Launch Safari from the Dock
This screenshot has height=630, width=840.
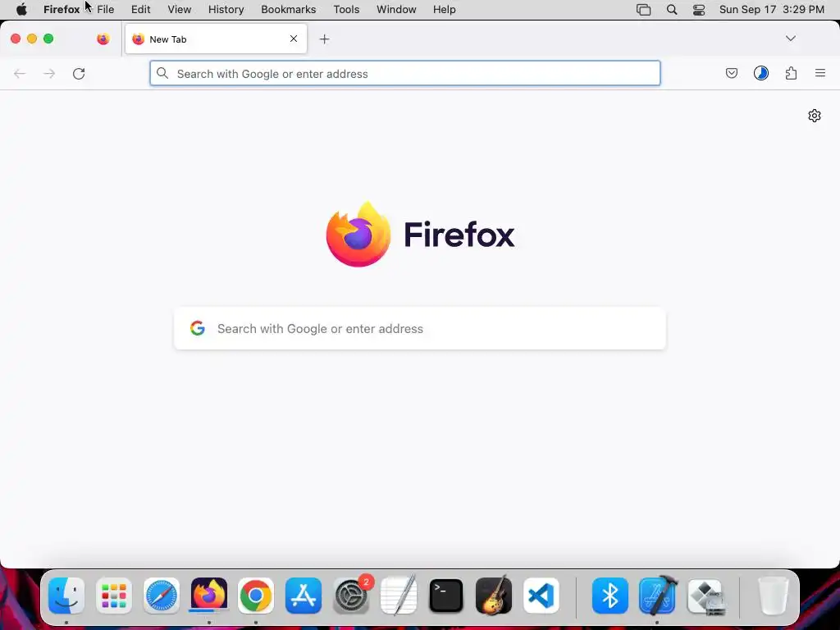coord(162,596)
